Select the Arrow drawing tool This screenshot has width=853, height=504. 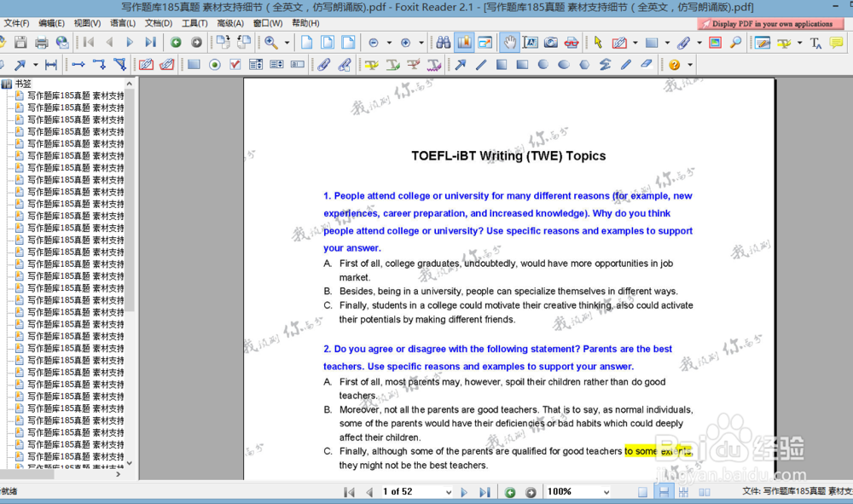coord(461,65)
